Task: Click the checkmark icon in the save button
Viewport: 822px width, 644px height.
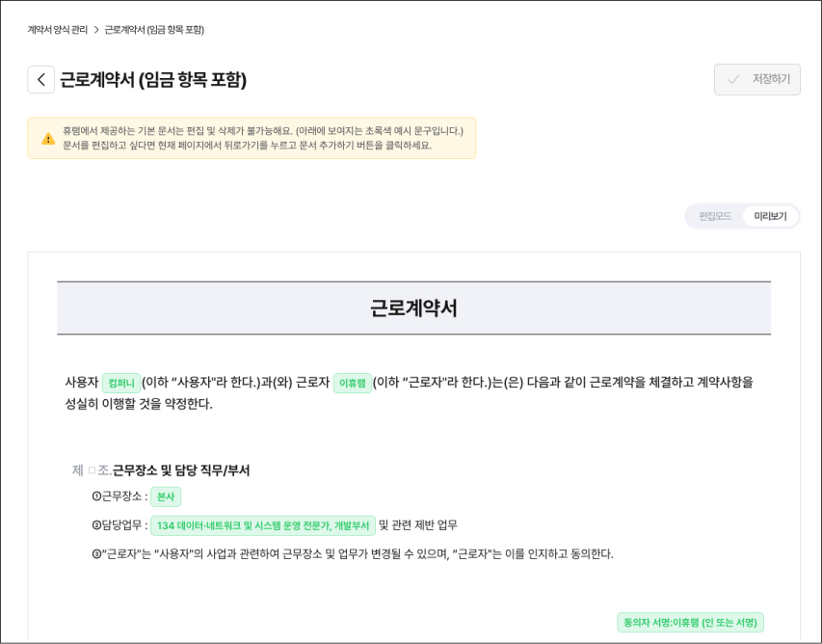Action: coord(734,80)
